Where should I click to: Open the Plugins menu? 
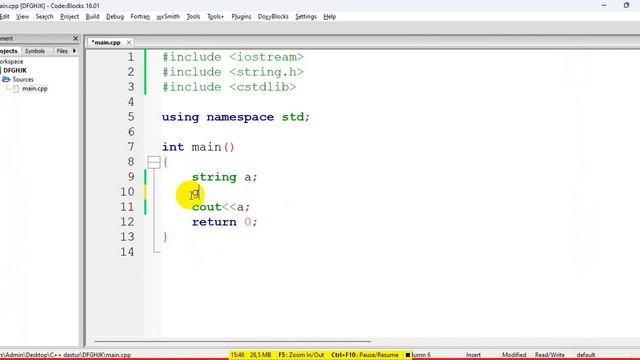tap(241, 17)
